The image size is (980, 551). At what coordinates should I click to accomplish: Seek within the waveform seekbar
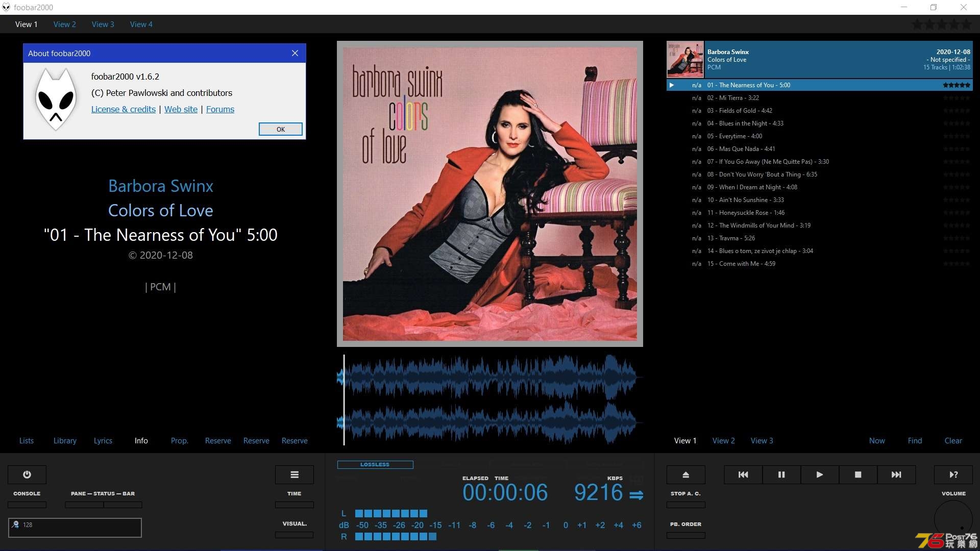tap(490, 400)
